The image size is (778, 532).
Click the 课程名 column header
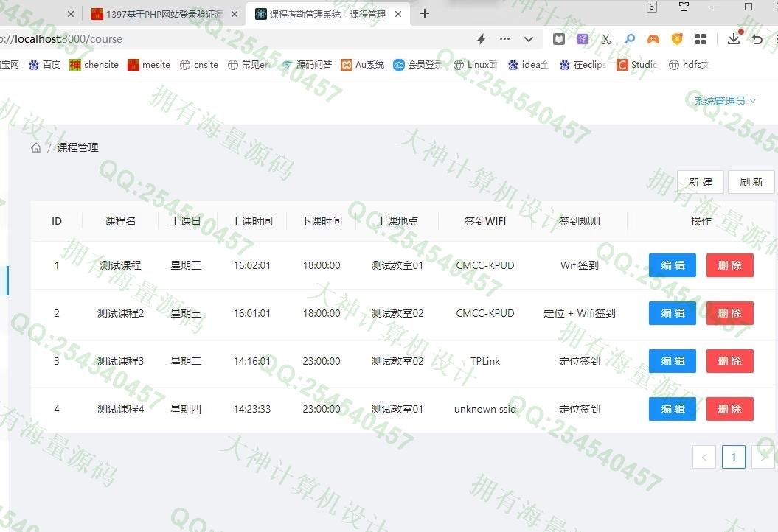120,221
